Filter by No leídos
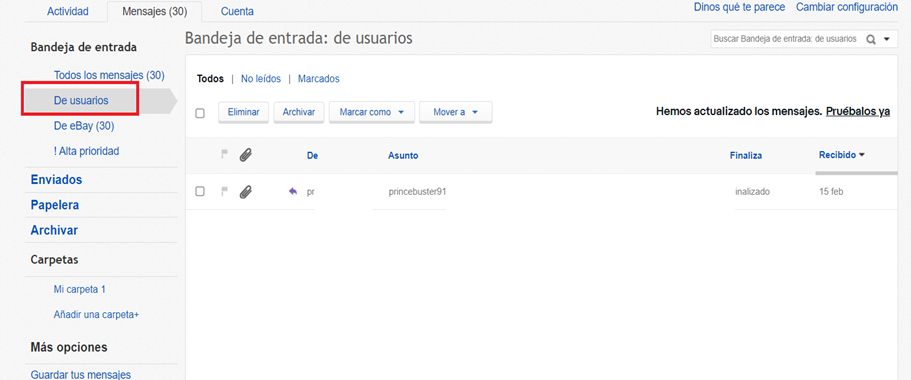The image size is (911, 380). pyautogui.click(x=261, y=78)
